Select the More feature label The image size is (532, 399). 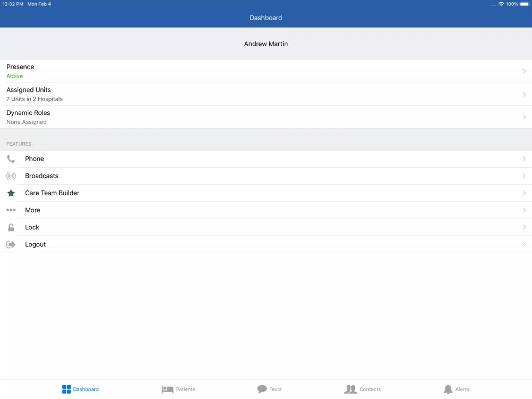32,210
